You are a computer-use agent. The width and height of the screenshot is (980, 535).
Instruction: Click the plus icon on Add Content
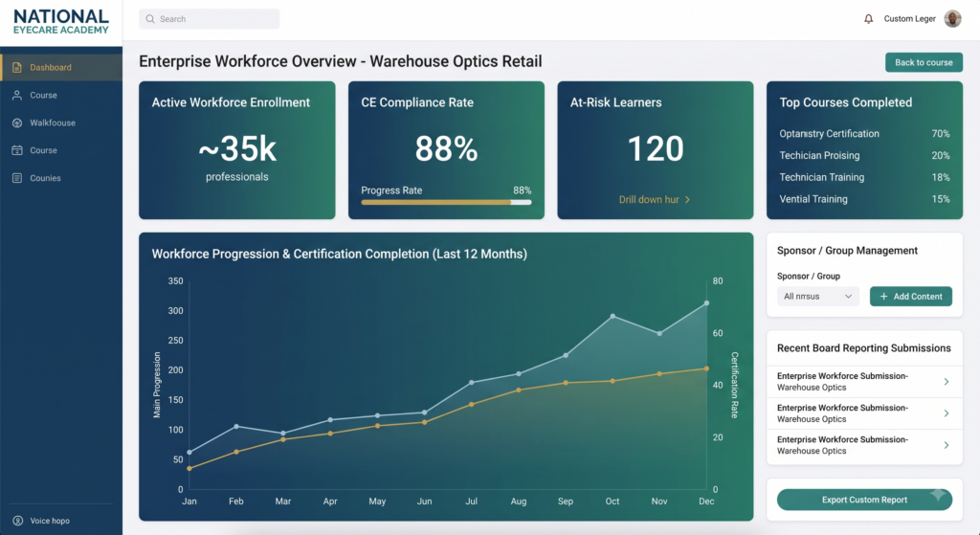pos(883,297)
